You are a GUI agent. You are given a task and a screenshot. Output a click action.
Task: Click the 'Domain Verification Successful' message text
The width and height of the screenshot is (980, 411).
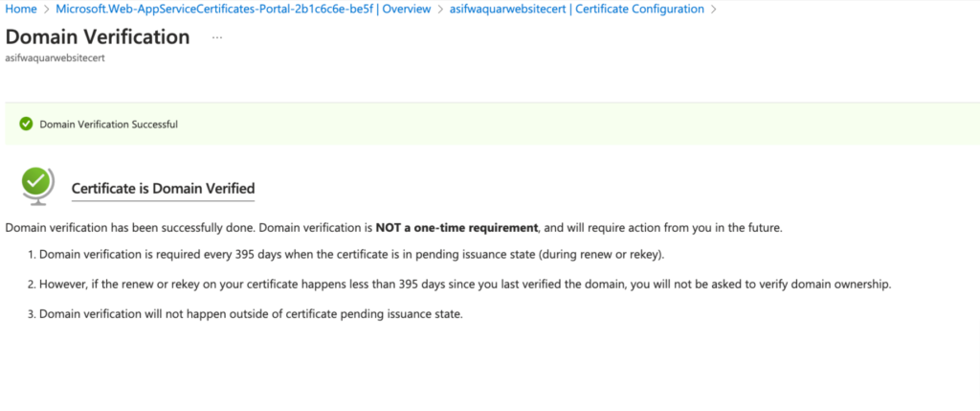tap(108, 124)
